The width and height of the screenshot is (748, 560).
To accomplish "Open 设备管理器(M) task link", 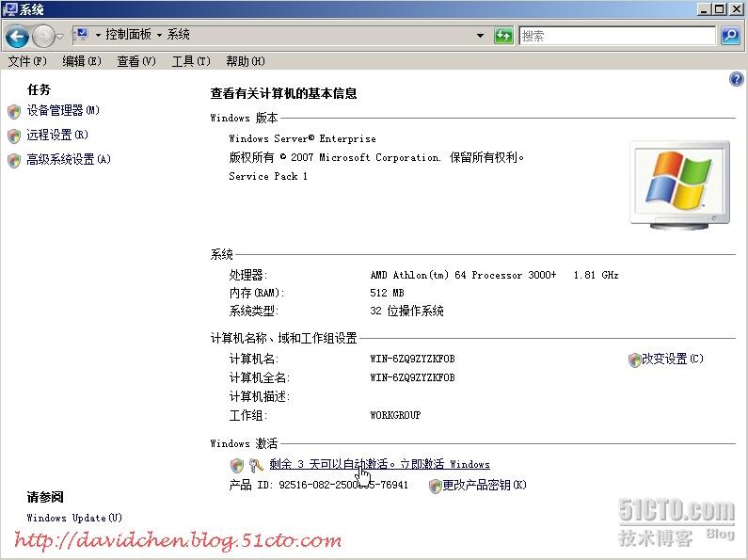I will tap(63, 111).
